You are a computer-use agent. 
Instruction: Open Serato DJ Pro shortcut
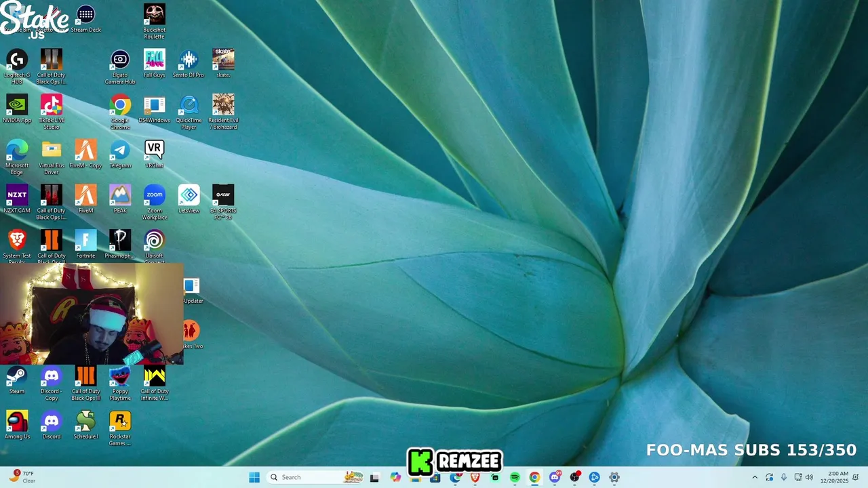[189, 64]
